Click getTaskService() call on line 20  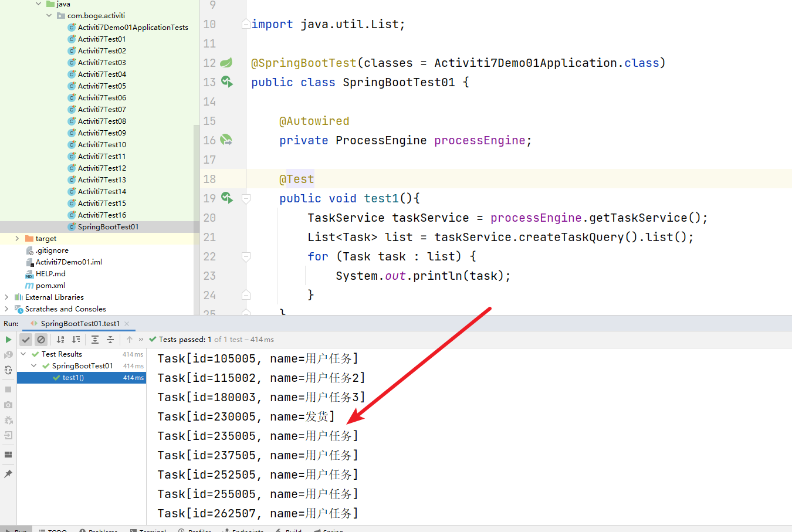coord(645,218)
